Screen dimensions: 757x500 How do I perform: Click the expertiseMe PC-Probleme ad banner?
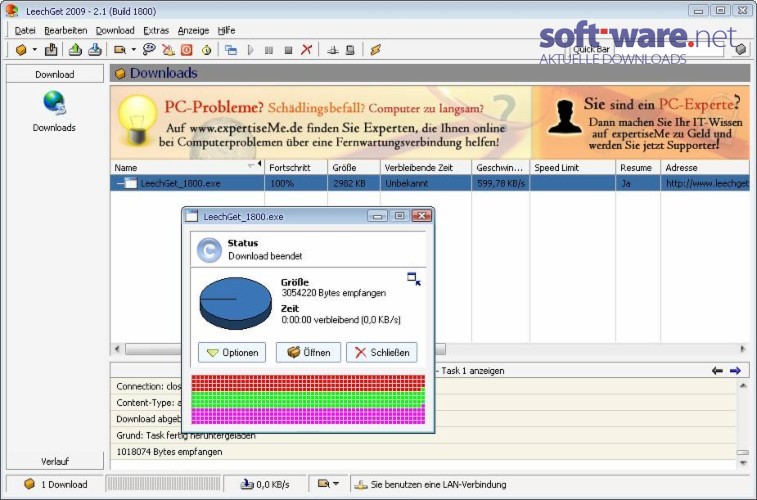(321, 123)
